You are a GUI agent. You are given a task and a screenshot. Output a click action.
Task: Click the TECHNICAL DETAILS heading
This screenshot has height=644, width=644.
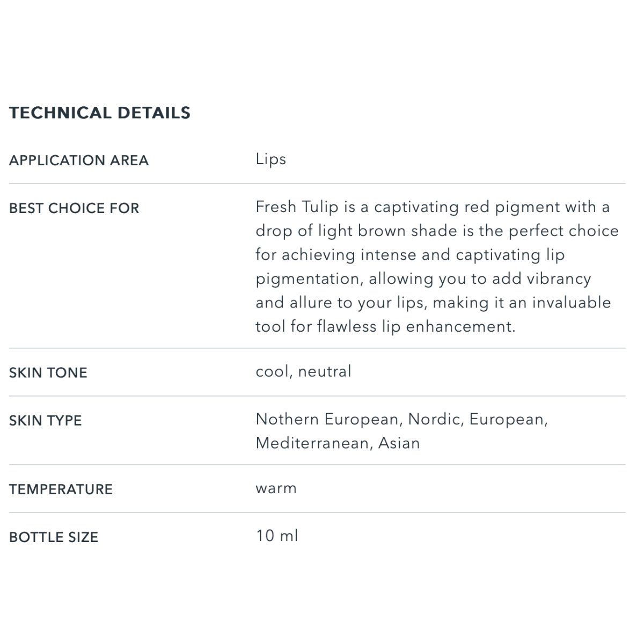(100, 113)
